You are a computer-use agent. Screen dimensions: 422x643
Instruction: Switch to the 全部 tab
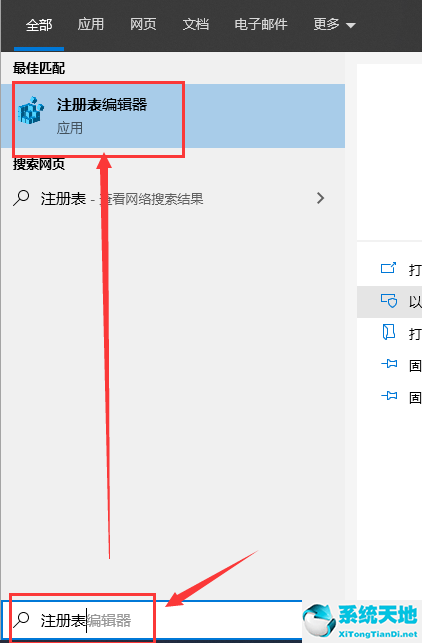coord(39,25)
